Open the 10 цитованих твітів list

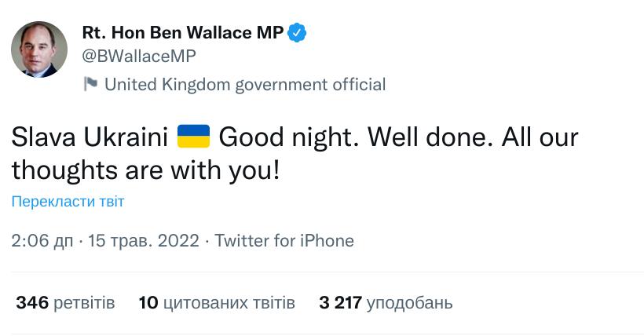coord(217,302)
